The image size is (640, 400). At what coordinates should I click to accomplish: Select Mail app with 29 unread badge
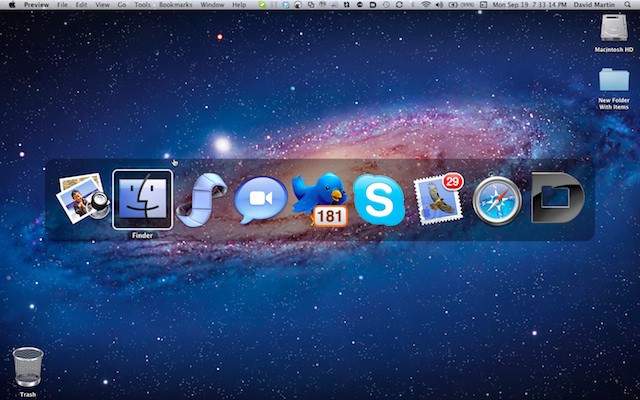coord(439,199)
